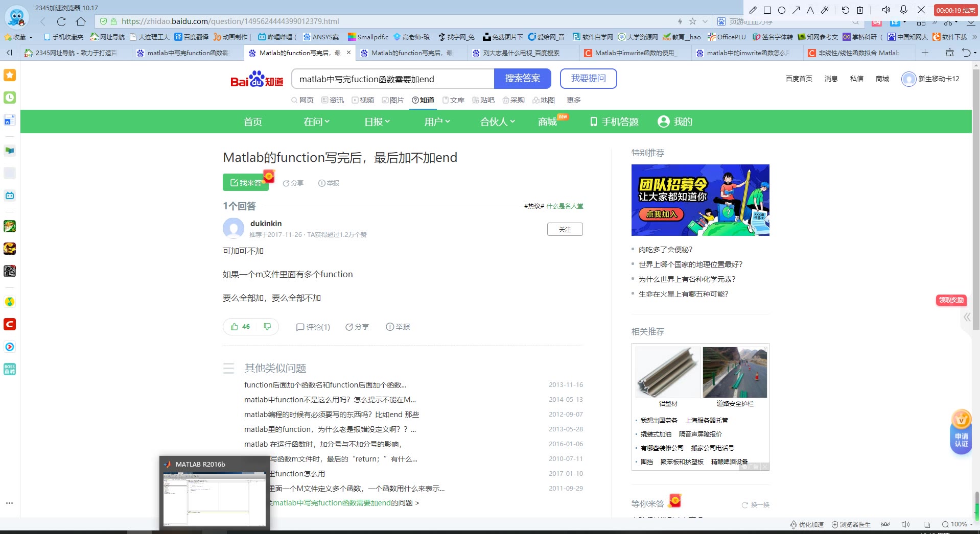
Task: Delete annotations with the trash icon
Action: (x=860, y=10)
